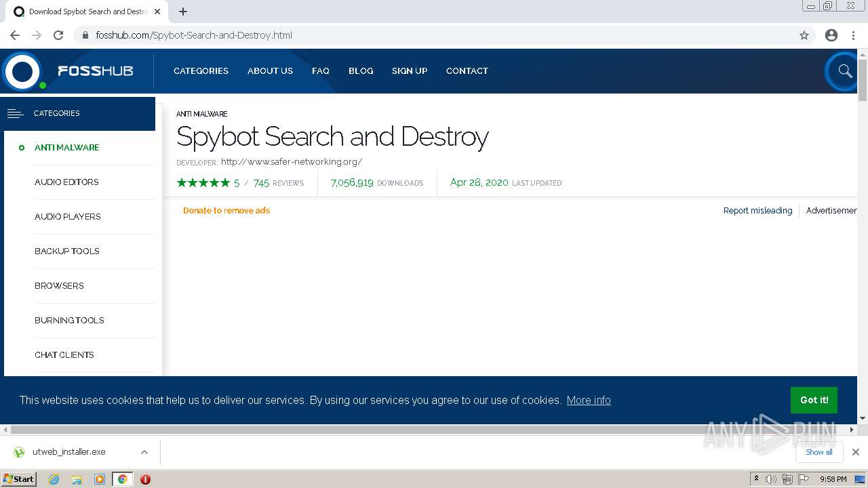This screenshot has height=488, width=868.
Task: Go back with browser back arrow
Action: 15,35
